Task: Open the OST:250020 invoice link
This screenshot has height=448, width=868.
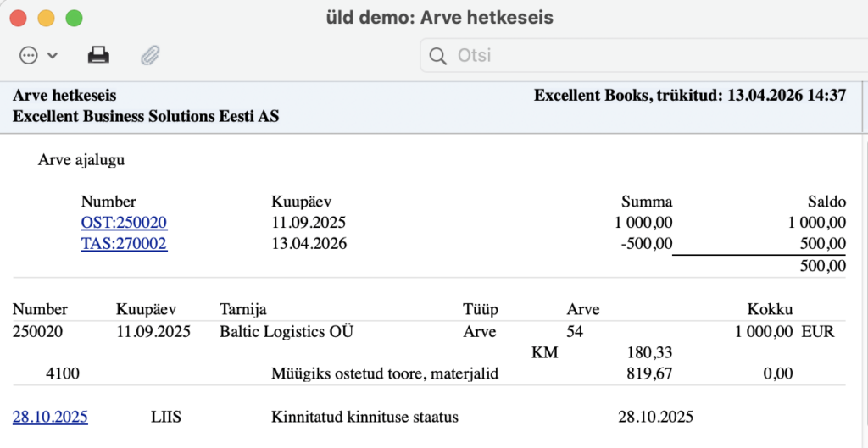Action: (124, 224)
